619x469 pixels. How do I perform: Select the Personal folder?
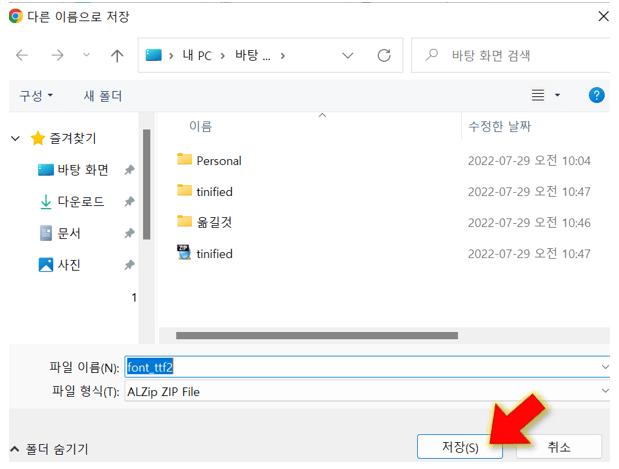[219, 161]
